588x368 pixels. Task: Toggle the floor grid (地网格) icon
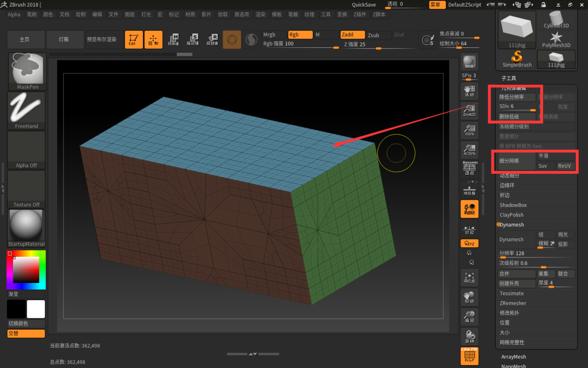[470, 189]
